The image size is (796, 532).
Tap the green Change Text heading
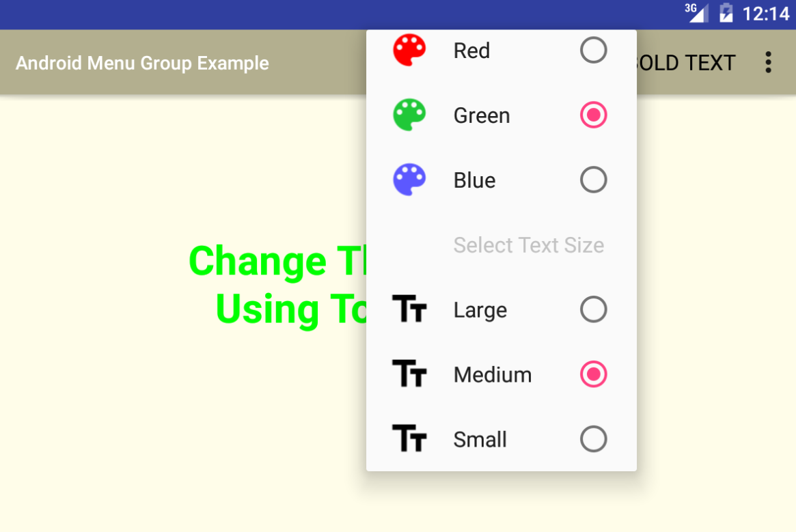tap(277, 284)
